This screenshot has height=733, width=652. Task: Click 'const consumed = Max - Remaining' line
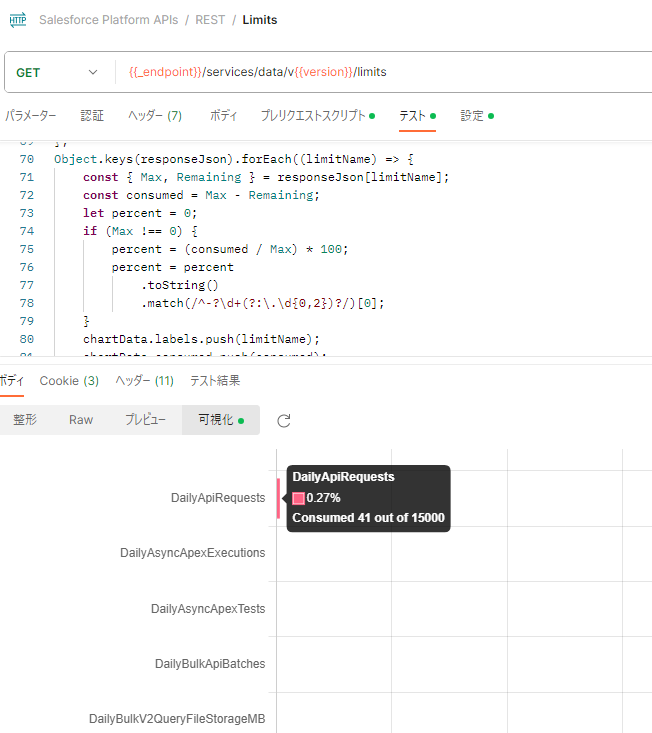pyautogui.click(x=201, y=195)
